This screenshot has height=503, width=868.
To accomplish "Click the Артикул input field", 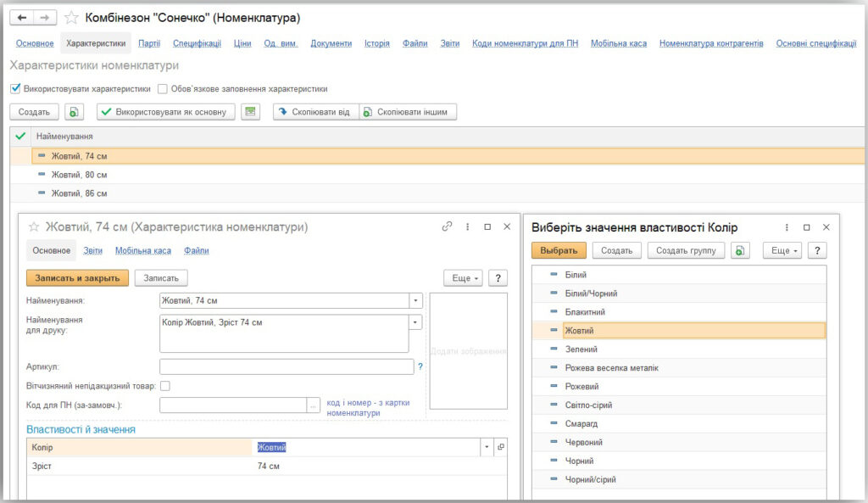I will [x=287, y=366].
